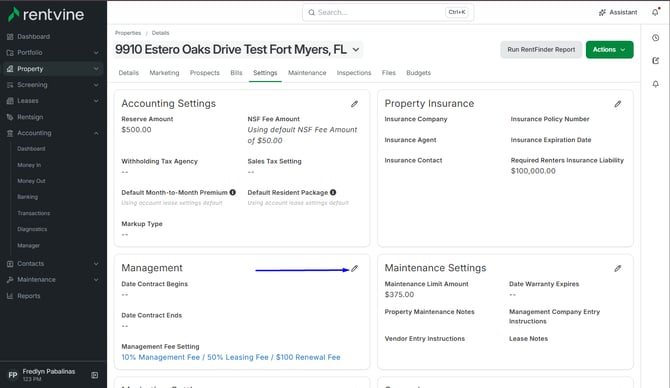
Task: Open the property title dropdown chevron
Action: pos(356,50)
